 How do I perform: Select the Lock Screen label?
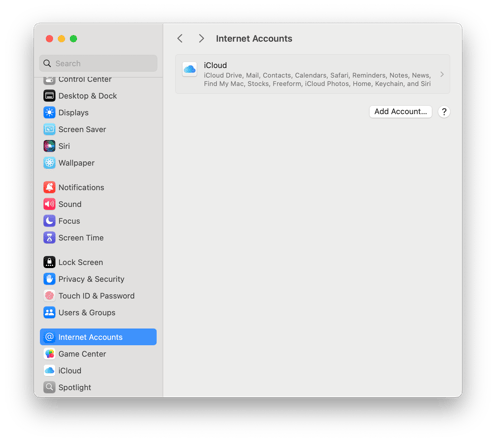(x=81, y=262)
